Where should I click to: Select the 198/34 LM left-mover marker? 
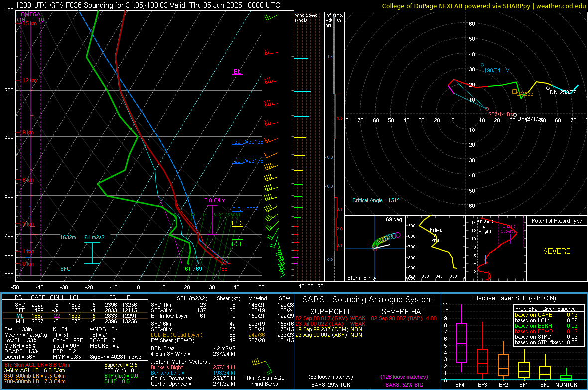click(483, 65)
